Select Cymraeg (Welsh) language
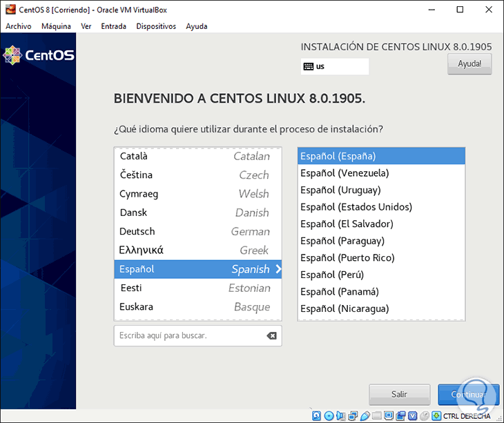504x423 pixels. tap(197, 194)
